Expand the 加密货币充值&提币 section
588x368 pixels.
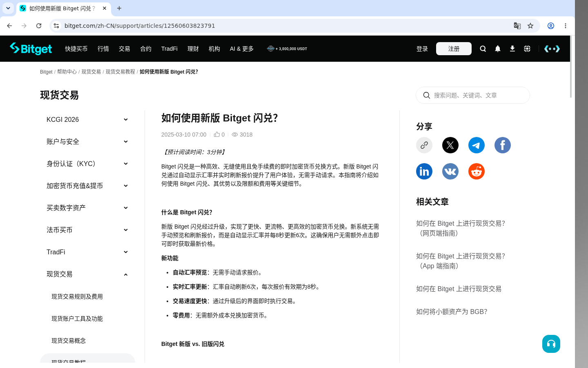coord(87,186)
